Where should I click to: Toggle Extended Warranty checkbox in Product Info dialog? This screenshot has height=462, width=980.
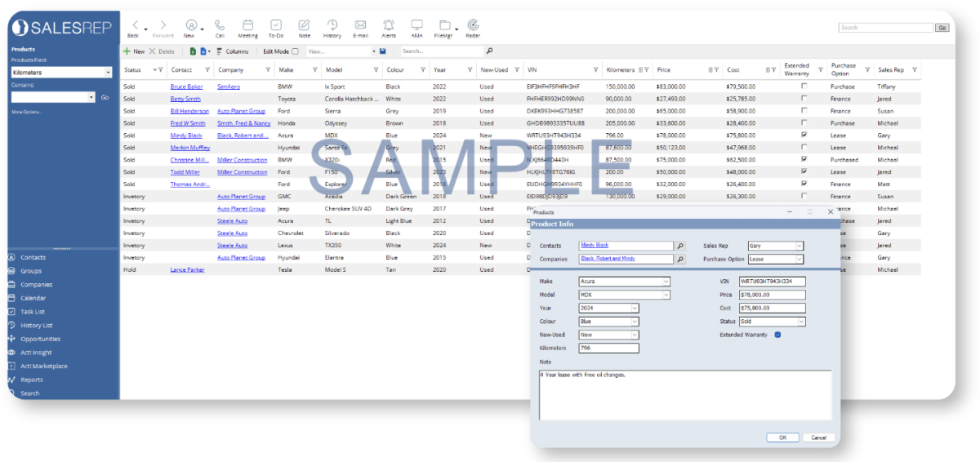click(x=777, y=335)
